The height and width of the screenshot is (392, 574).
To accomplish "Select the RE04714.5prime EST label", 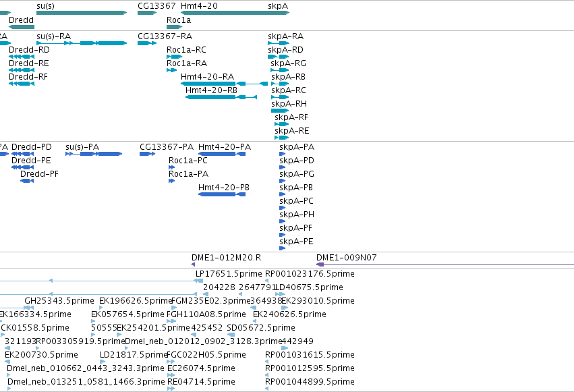I will point(201,382).
